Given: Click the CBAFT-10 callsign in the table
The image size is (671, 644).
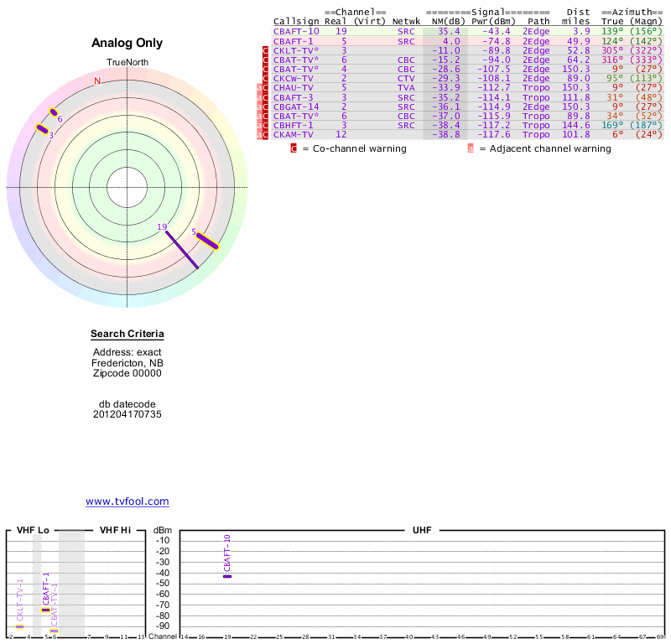Looking at the screenshot, I should [296, 31].
